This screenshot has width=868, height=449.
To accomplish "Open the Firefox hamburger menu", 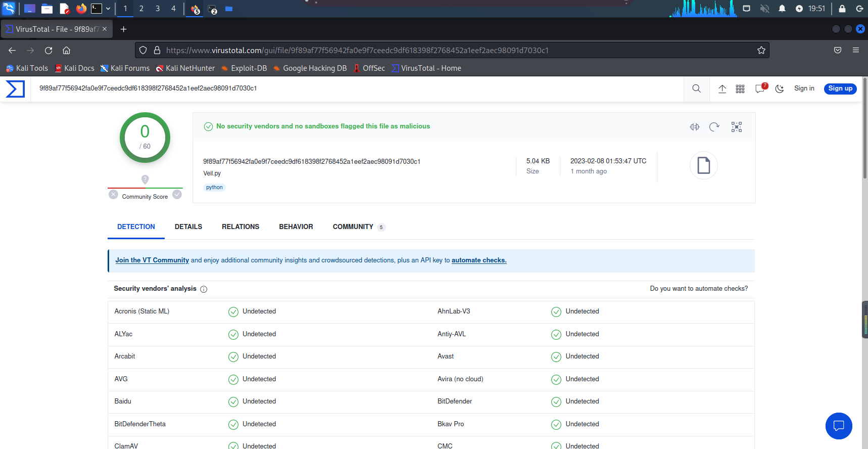I will pos(856,50).
